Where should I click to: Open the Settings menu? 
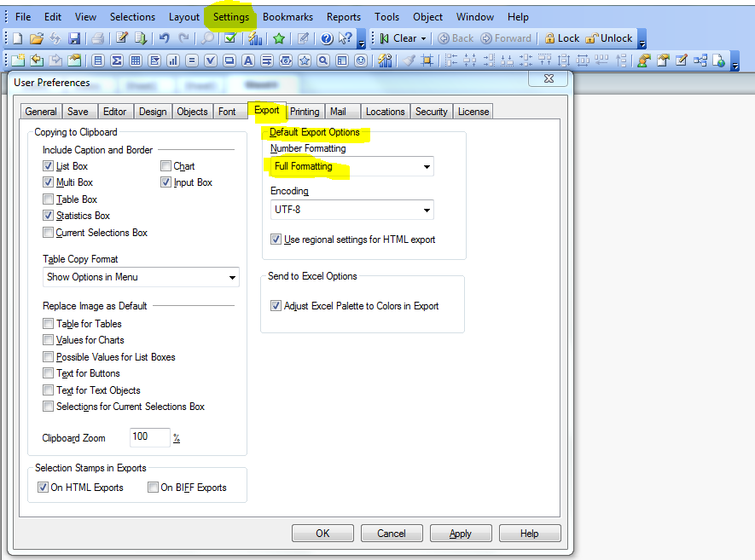[x=231, y=17]
